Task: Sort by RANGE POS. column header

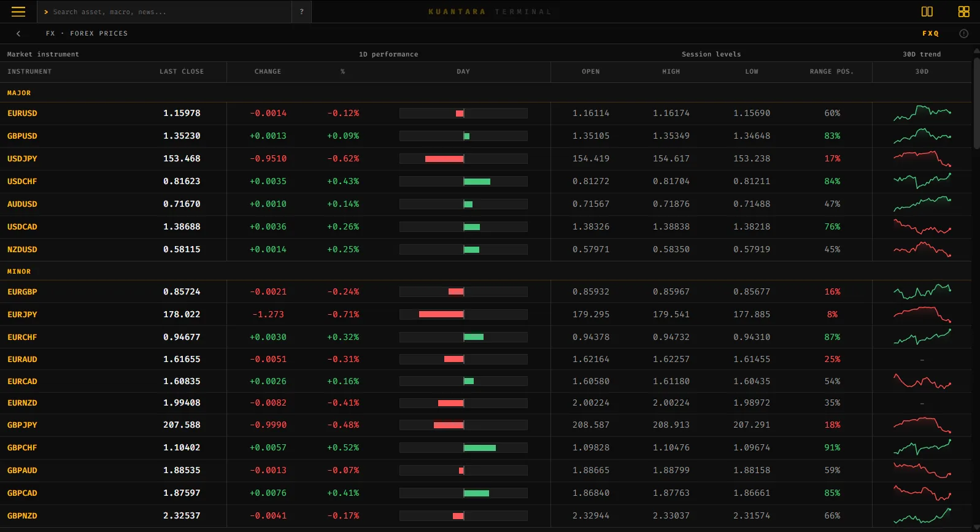Action: pyautogui.click(x=831, y=72)
